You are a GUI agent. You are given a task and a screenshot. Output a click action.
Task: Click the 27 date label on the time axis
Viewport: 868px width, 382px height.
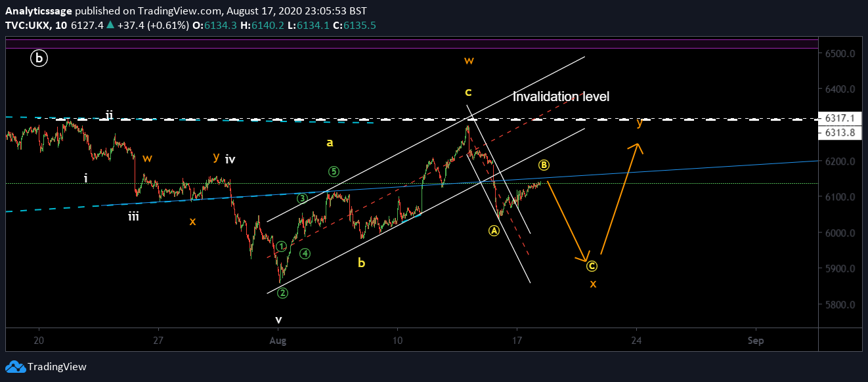[158, 341]
